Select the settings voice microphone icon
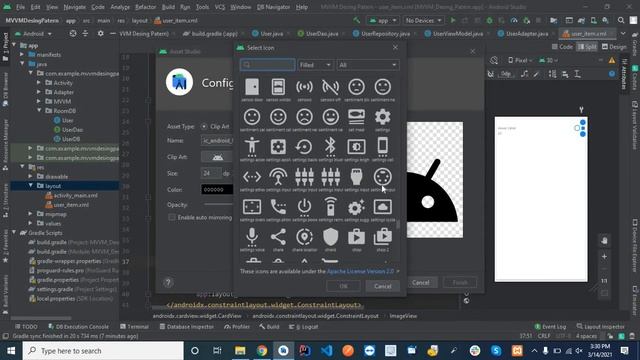Viewport: 640px width, 360px height. [252, 237]
